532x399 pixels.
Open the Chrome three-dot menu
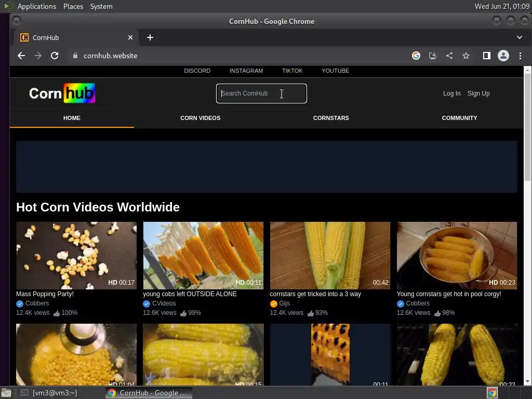click(x=520, y=56)
